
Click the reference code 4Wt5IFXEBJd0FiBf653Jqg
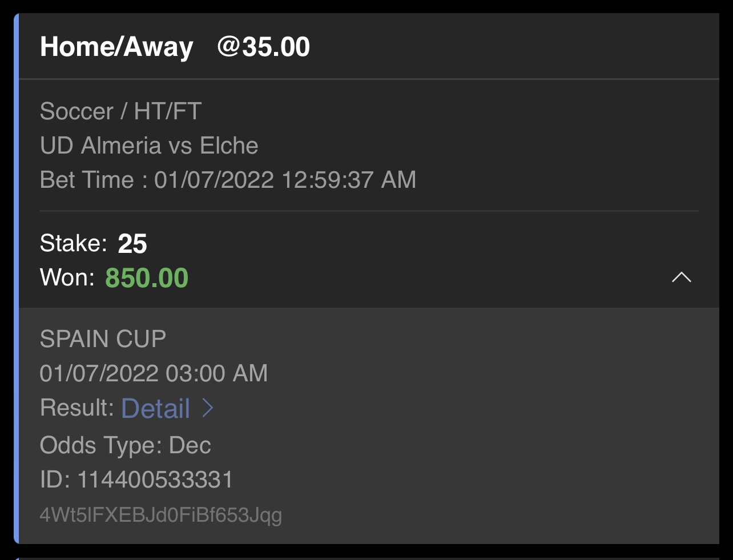tap(161, 515)
